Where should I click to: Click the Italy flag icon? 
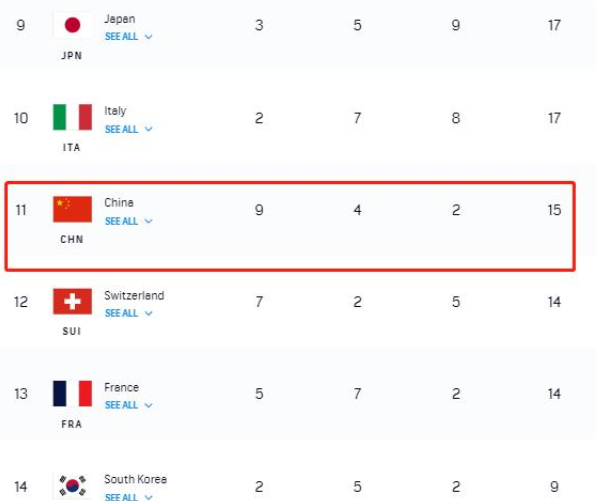coord(72,118)
